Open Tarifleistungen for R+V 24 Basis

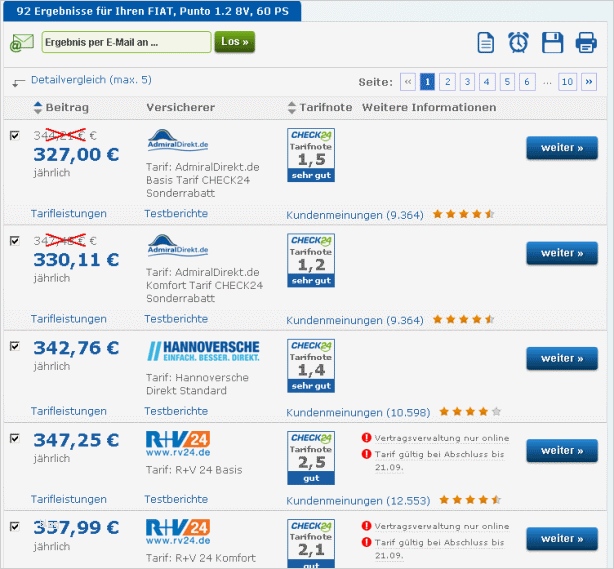[69, 499]
